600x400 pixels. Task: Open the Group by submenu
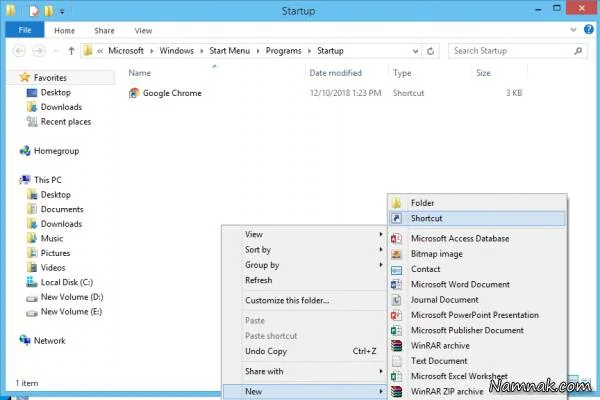pyautogui.click(x=304, y=265)
